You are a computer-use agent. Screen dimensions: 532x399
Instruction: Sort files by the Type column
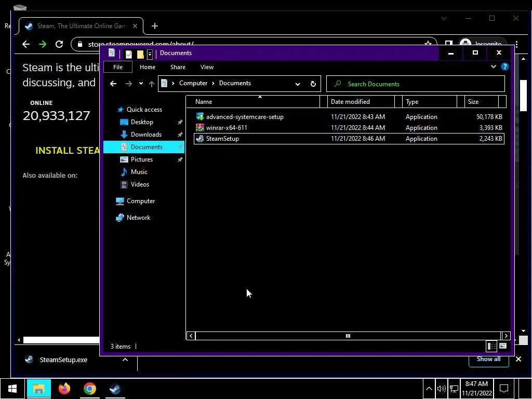[430, 102]
